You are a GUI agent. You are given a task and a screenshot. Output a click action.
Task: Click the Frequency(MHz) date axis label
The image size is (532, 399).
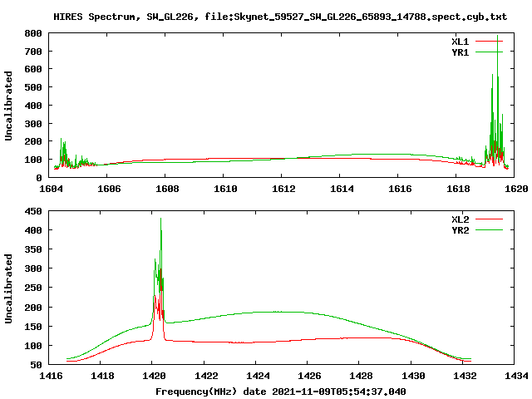(281, 392)
